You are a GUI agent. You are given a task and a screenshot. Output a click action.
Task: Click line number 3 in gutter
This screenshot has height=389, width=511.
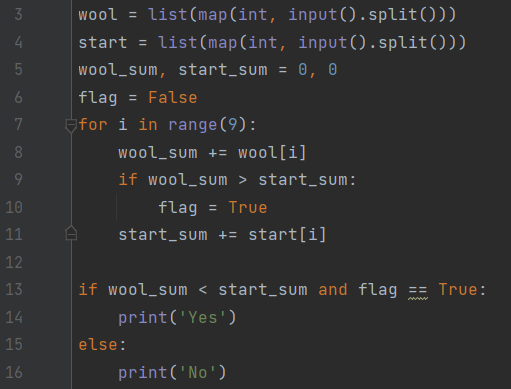18,15
